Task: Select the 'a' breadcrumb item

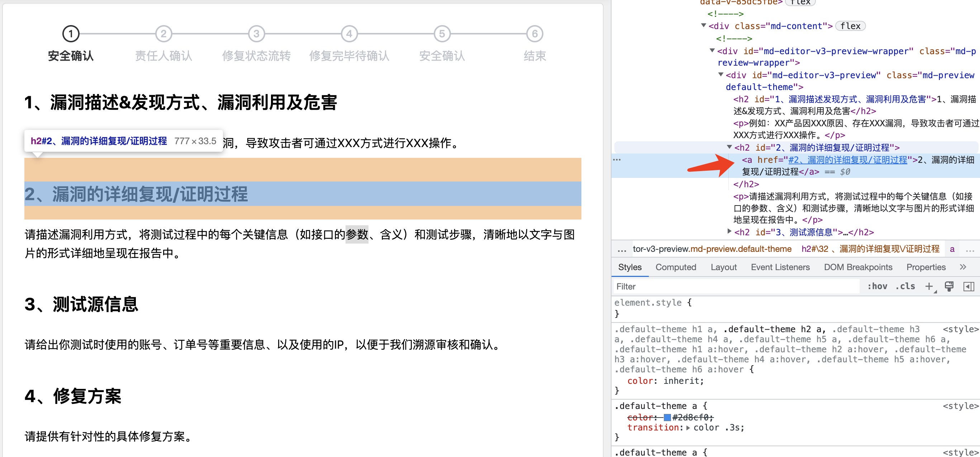Action: [952, 249]
